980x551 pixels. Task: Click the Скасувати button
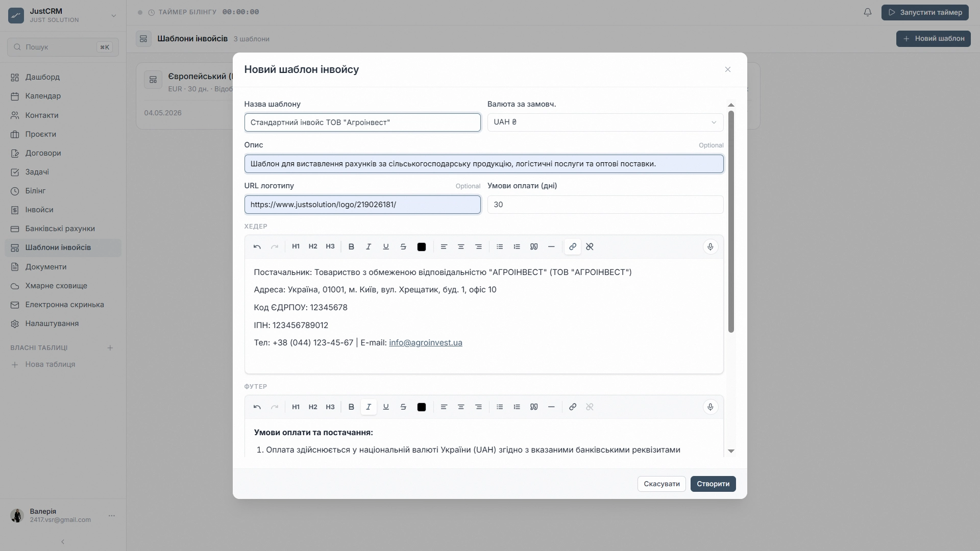pyautogui.click(x=661, y=484)
